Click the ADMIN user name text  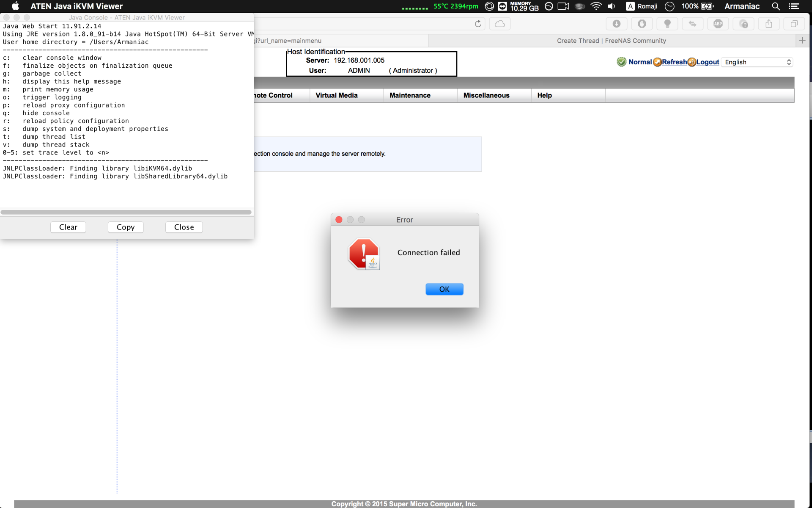[359, 70]
